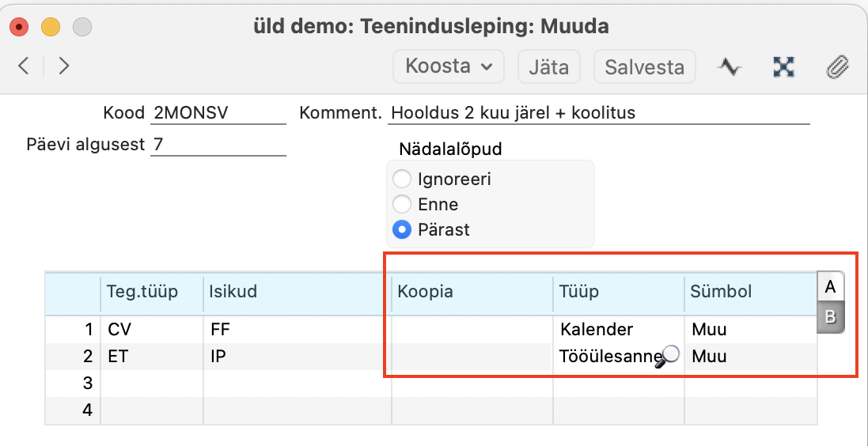Select the Kalender cell in row 1

click(x=618, y=330)
